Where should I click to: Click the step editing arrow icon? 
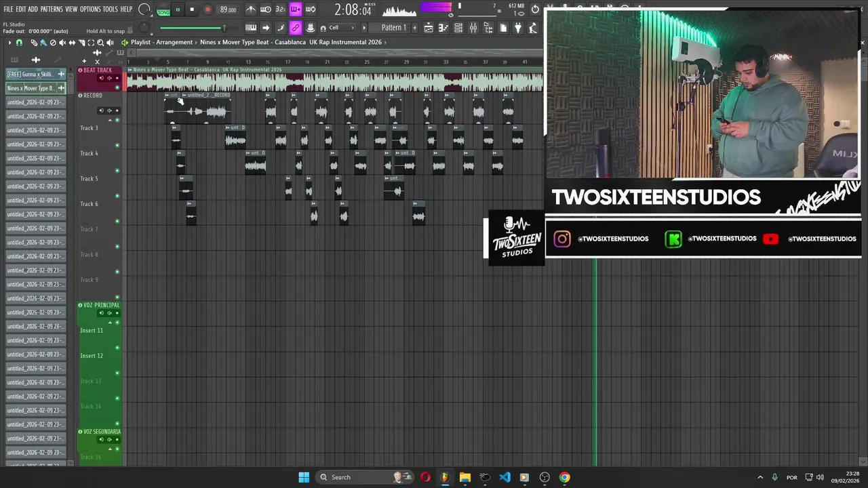coord(266,28)
